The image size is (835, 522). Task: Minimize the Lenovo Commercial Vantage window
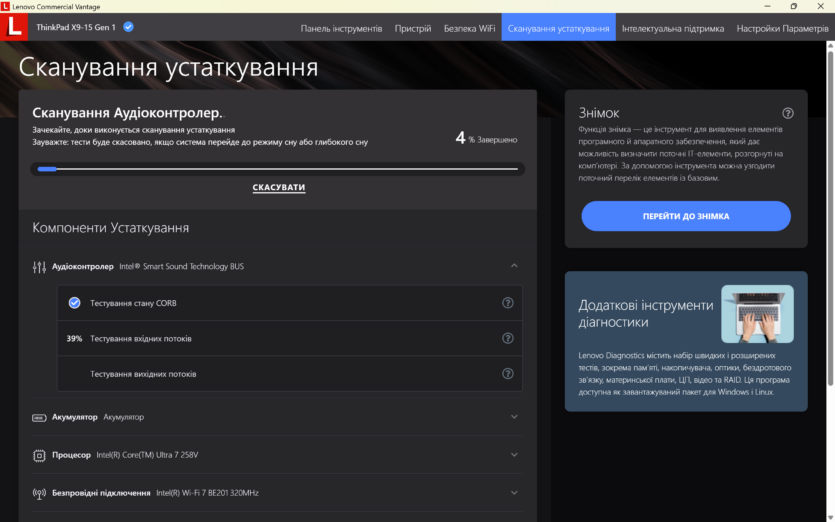(767, 6)
